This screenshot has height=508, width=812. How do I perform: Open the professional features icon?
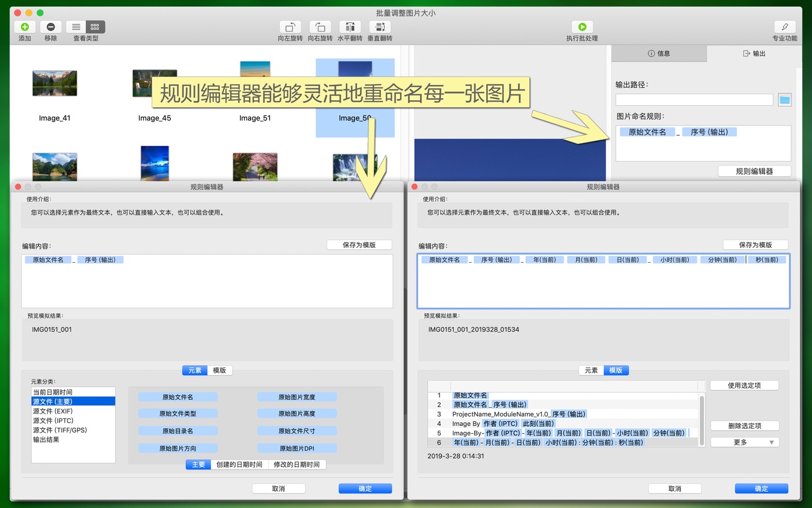[785, 27]
